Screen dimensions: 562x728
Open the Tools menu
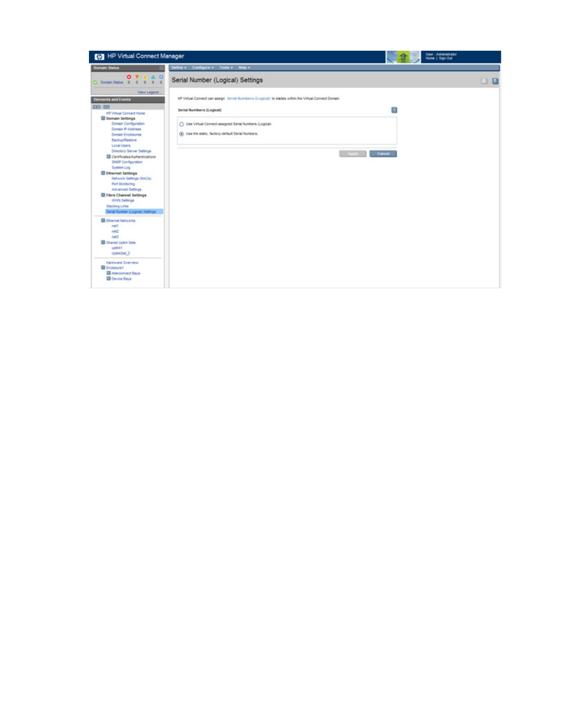[x=226, y=68]
